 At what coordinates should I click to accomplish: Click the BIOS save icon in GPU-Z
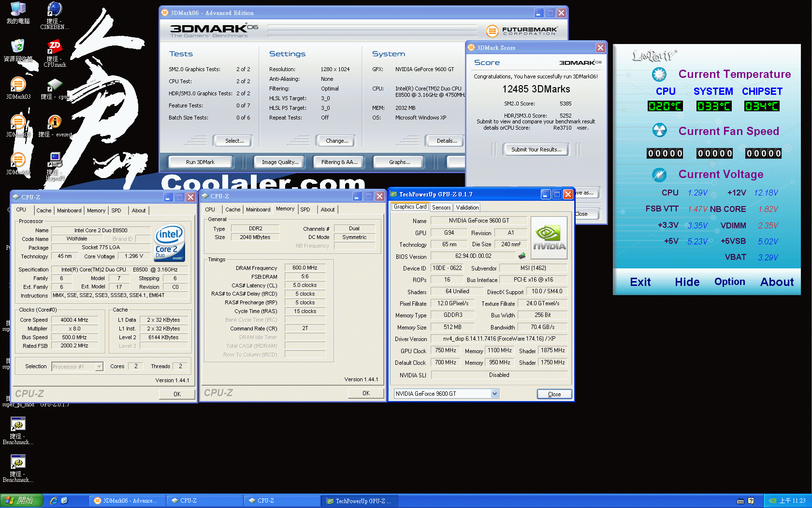pyautogui.click(x=522, y=256)
